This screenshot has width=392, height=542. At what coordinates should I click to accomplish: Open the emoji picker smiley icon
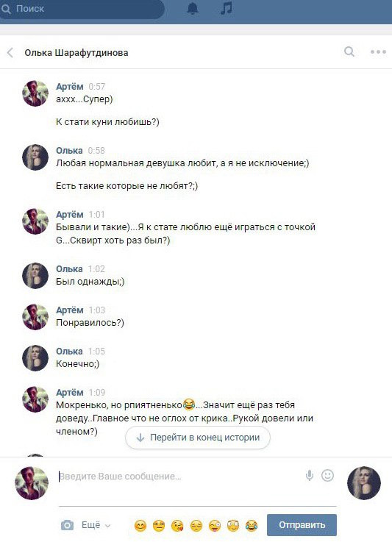(327, 476)
